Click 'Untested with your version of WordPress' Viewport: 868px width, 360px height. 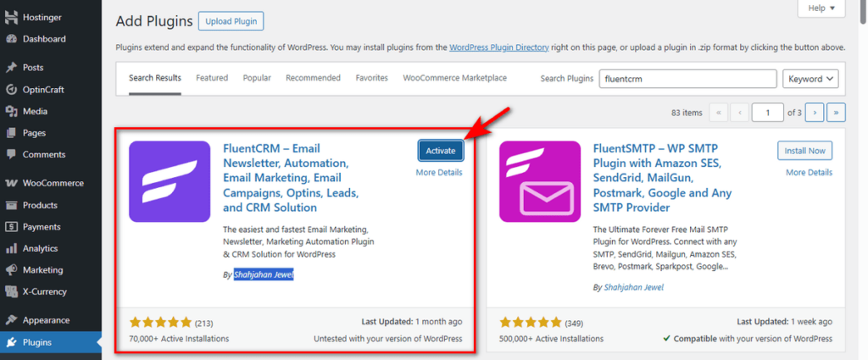(x=388, y=339)
